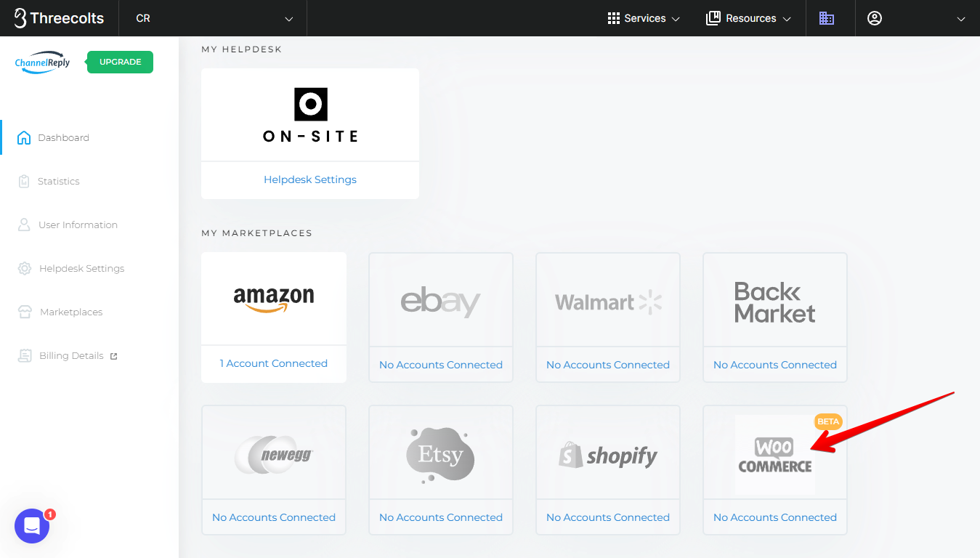Click No Accounts Connected under eBay
This screenshot has height=558, width=980.
click(x=441, y=365)
